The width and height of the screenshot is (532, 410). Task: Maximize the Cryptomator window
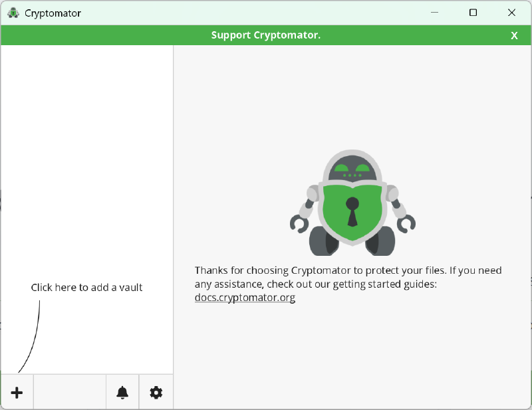tap(473, 12)
